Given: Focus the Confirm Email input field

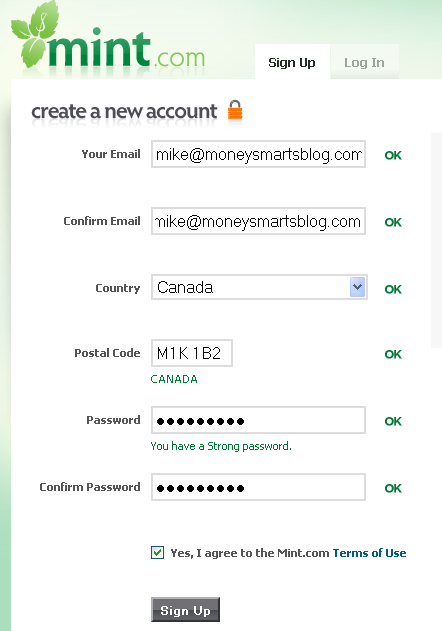Looking at the screenshot, I should 258,221.
